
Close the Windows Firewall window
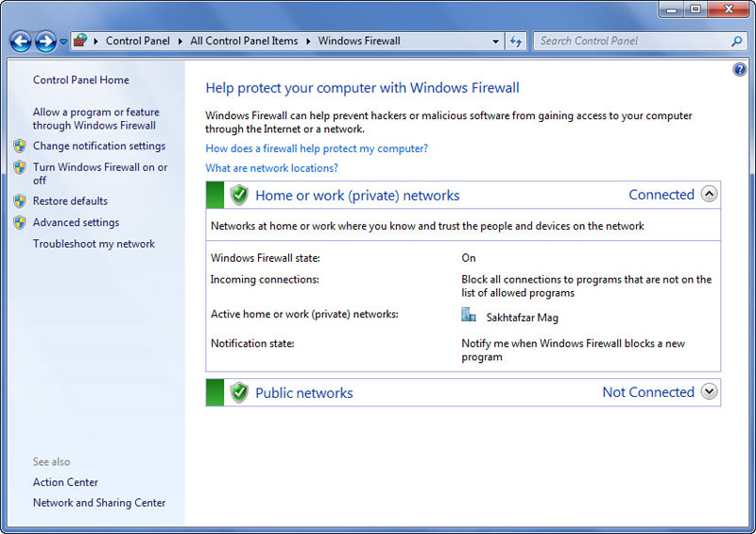[x=728, y=9]
